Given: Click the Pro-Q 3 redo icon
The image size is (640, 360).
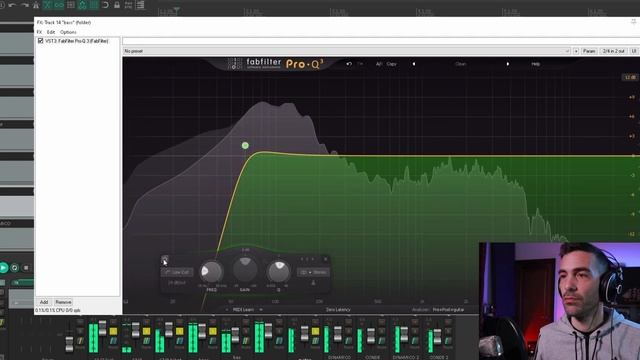Looking at the screenshot, I should [x=360, y=64].
